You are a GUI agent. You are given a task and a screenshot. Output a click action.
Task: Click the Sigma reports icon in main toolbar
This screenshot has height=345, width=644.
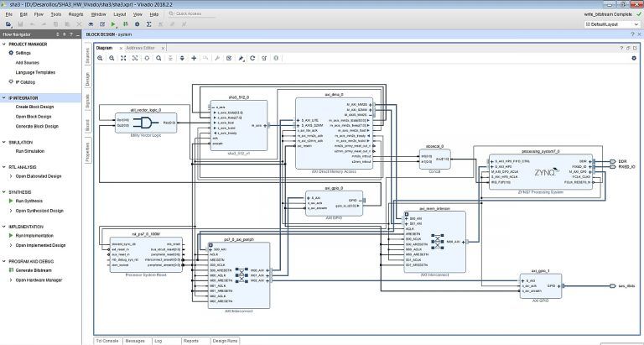148,24
